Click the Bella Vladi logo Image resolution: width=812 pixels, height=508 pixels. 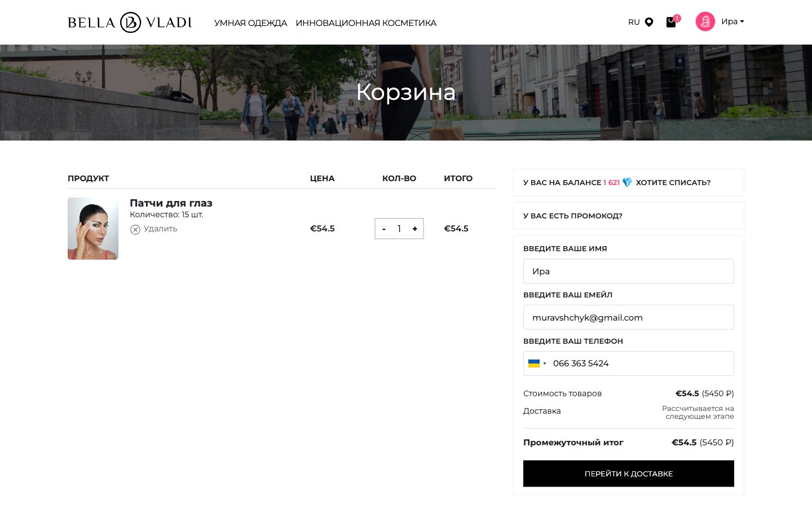(x=130, y=23)
